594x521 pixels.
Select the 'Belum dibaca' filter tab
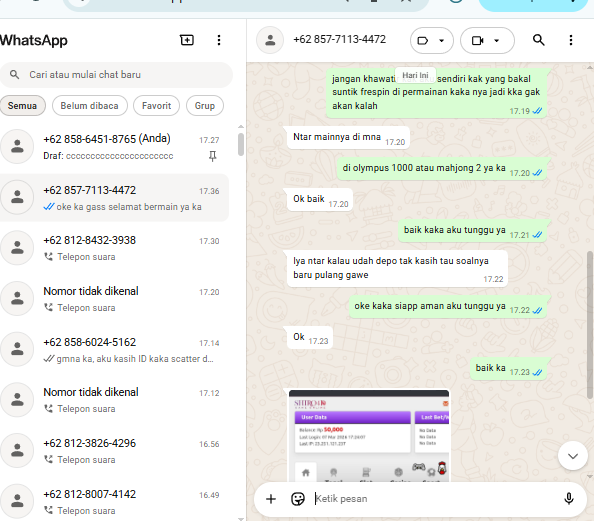tap(89, 106)
